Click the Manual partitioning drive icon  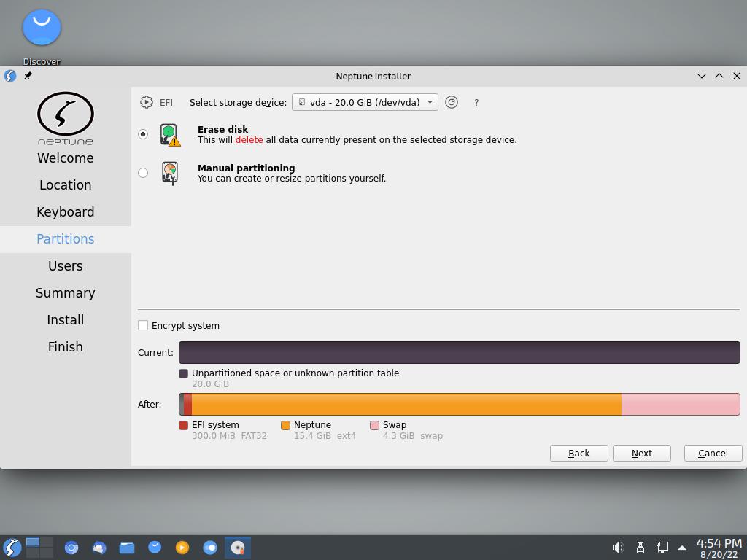point(169,173)
